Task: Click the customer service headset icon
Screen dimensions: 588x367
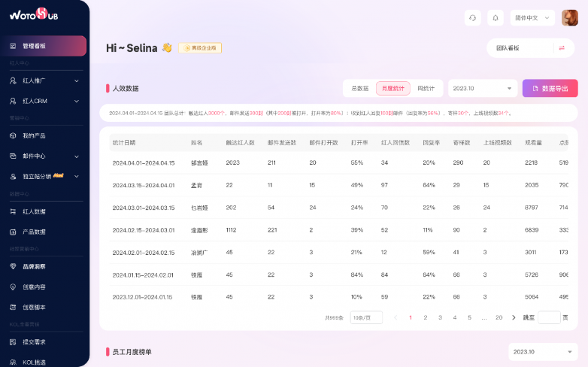Action: pos(472,17)
